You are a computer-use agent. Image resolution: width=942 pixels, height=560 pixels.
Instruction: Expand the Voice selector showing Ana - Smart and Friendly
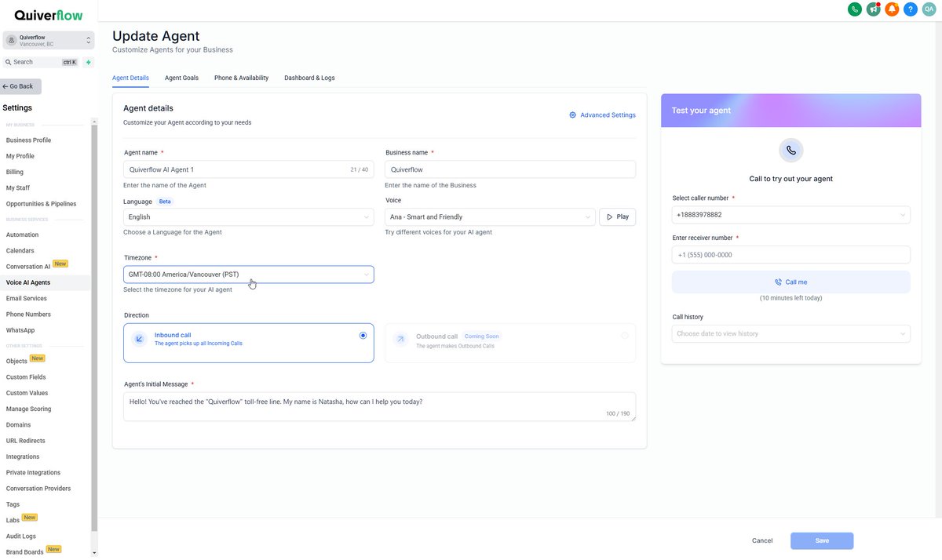point(490,216)
